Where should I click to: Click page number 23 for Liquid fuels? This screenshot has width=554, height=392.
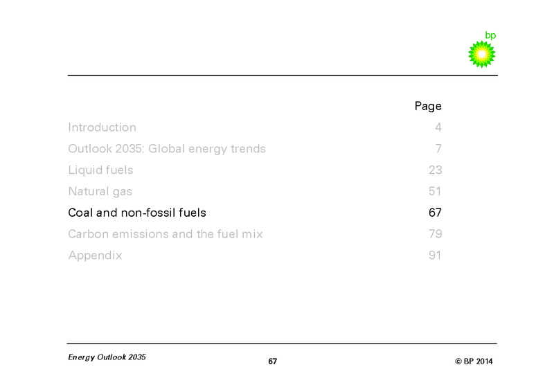tap(436, 170)
